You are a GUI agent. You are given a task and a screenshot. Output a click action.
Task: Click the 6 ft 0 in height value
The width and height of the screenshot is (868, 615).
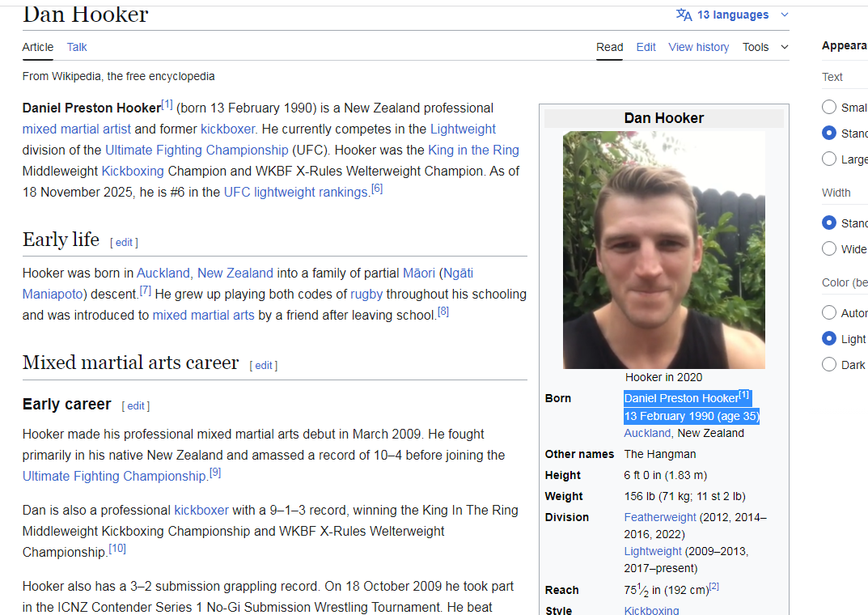[666, 475]
